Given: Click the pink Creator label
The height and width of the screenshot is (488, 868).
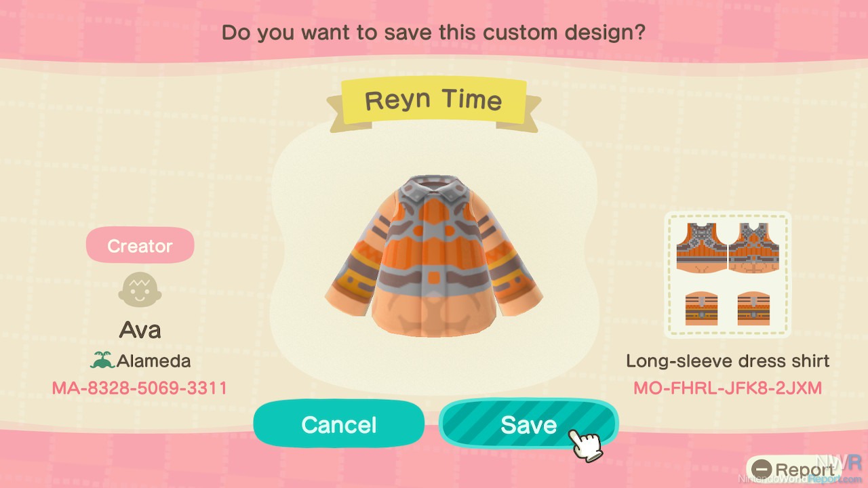Looking at the screenshot, I should pyautogui.click(x=140, y=245).
